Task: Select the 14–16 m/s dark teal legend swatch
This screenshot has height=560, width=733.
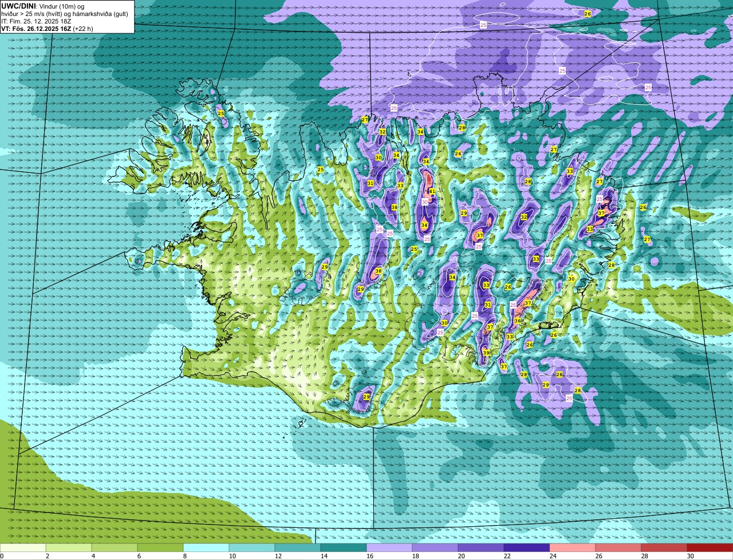Action: point(344,548)
